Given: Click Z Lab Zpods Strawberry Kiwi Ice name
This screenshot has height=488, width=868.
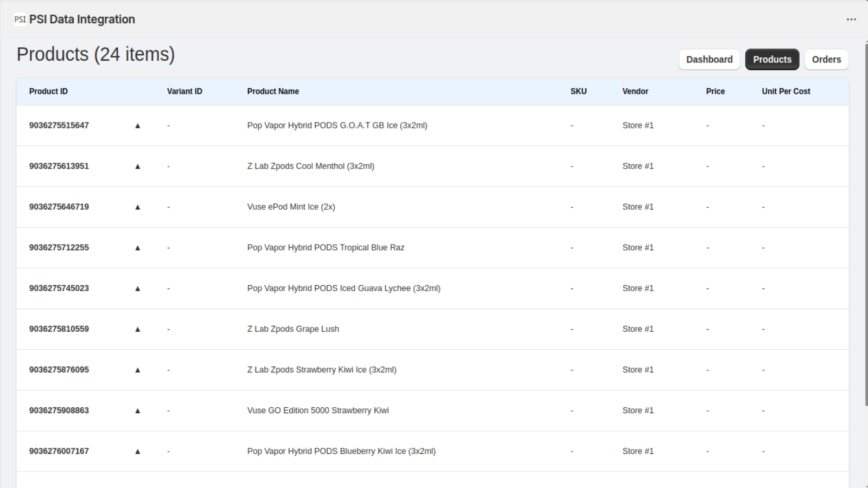Looking at the screenshot, I should tap(322, 370).
